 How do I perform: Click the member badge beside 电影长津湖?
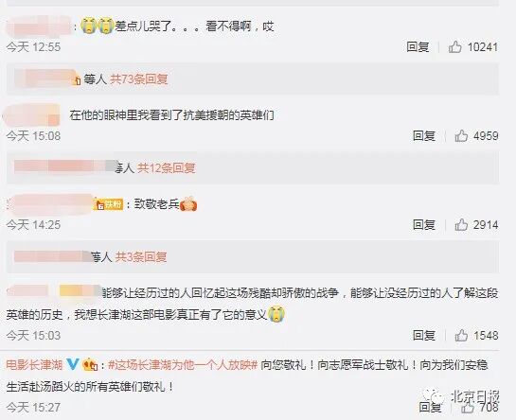click(90, 364)
